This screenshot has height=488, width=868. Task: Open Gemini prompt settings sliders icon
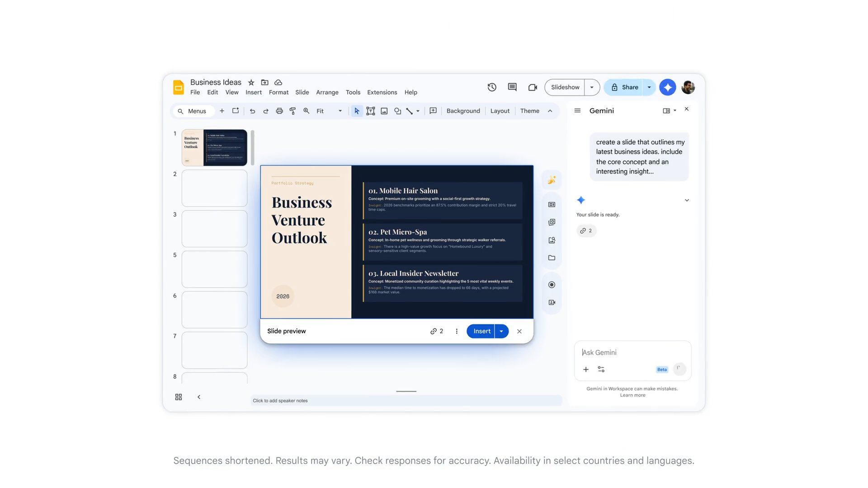click(601, 369)
